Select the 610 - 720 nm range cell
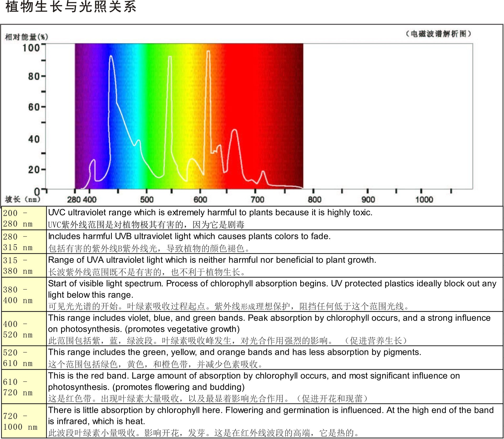The image size is (504, 439). click(24, 387)
